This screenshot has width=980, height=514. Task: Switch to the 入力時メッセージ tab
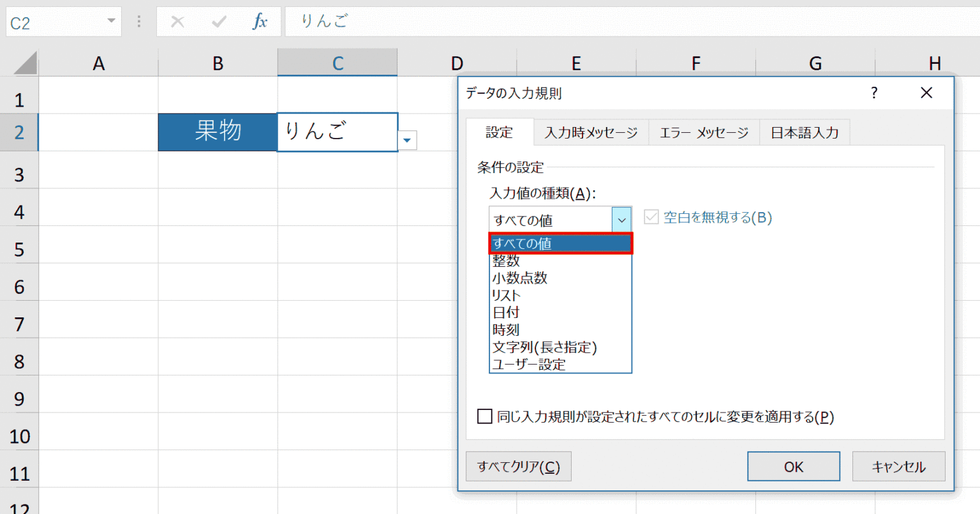(590, 132)
